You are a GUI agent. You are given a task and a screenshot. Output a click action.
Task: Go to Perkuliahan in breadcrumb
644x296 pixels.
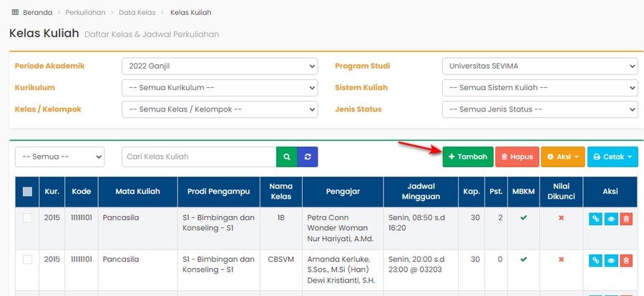click(x=84, y=13)
